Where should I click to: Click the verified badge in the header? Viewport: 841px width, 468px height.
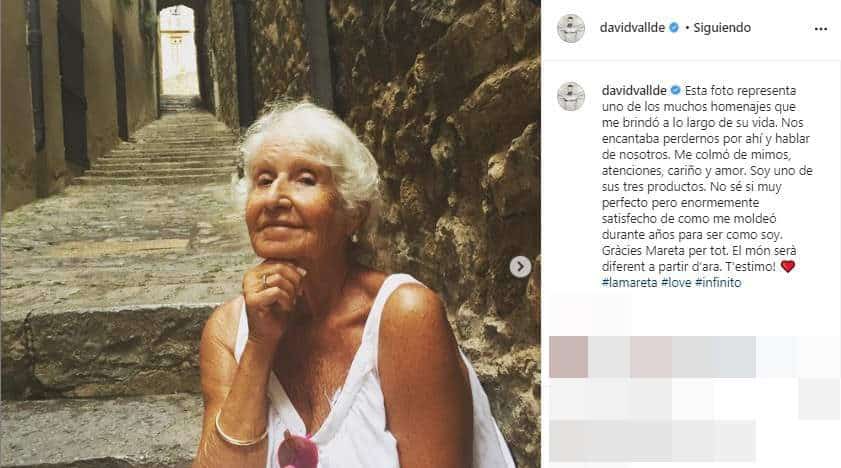(674, 27)
